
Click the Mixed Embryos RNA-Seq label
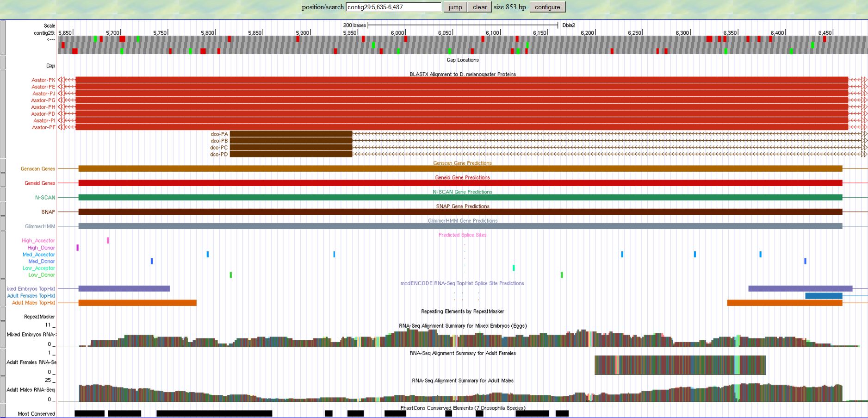tap(31, 334)
